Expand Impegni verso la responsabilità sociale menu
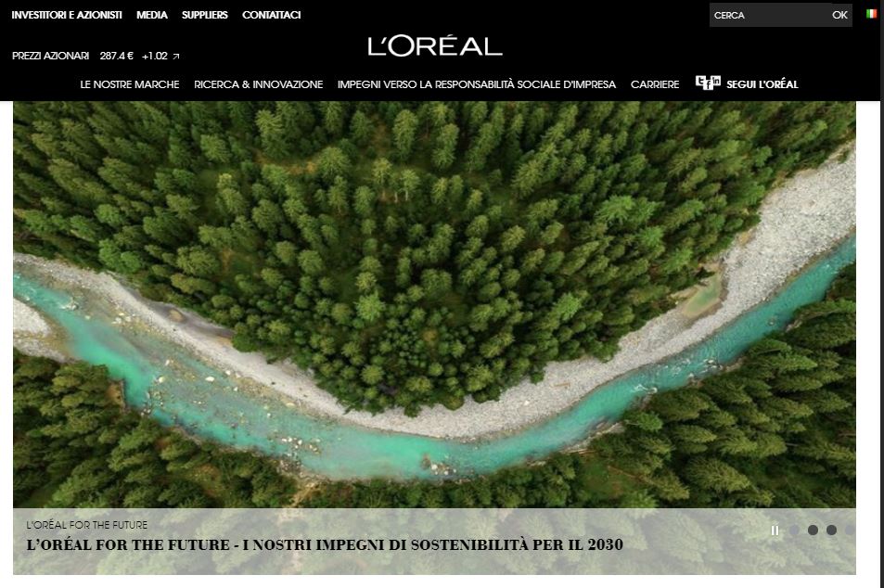The image size is (884, 588). point(477,84)
